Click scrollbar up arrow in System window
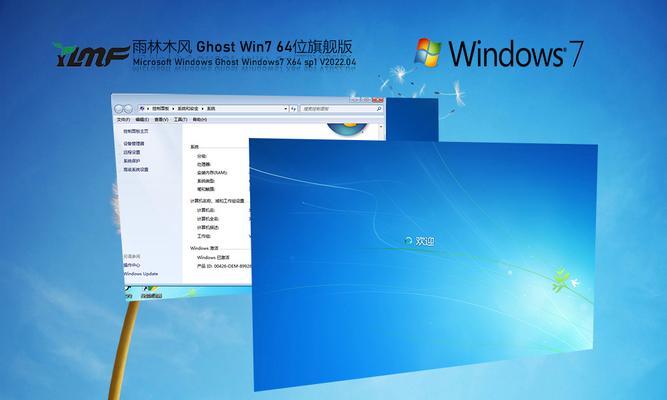The width and height of the screenshot is (667, 400). click(x=381, y=127)
